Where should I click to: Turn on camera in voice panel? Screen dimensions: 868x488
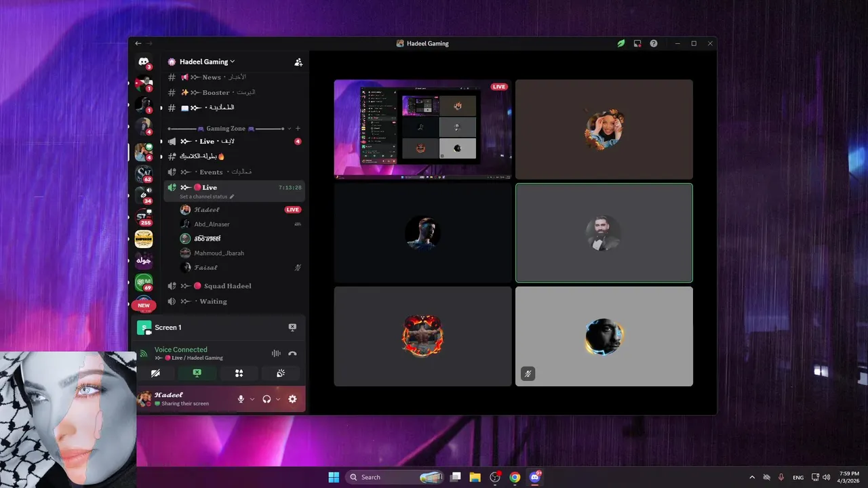click(155, 373)
